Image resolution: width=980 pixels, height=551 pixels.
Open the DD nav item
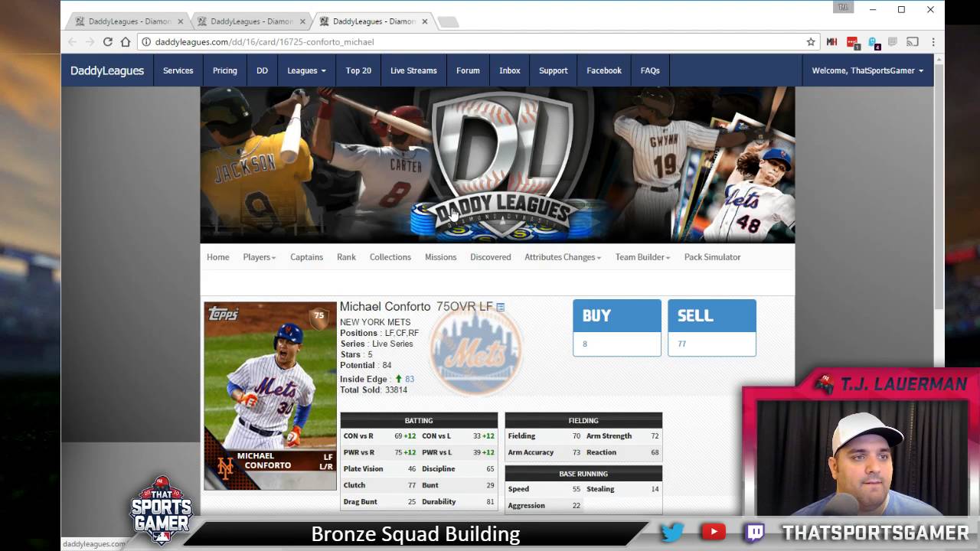point(262,70)
